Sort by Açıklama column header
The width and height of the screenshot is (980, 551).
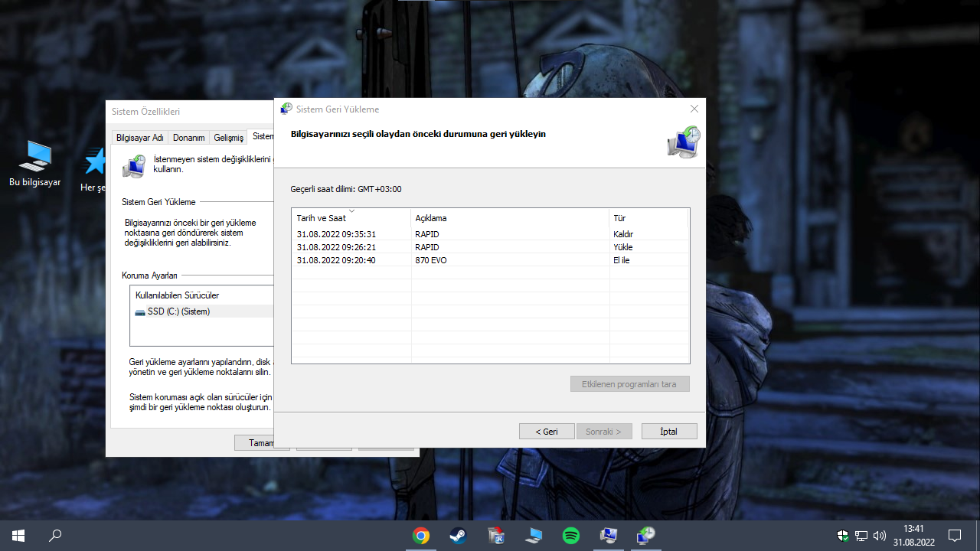[x=511, y=218]
